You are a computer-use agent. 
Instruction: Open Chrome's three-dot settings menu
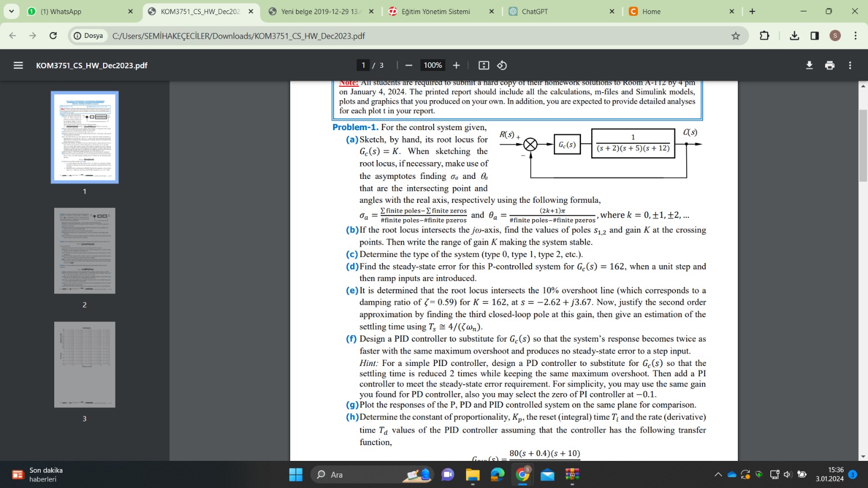coord(856,36)
